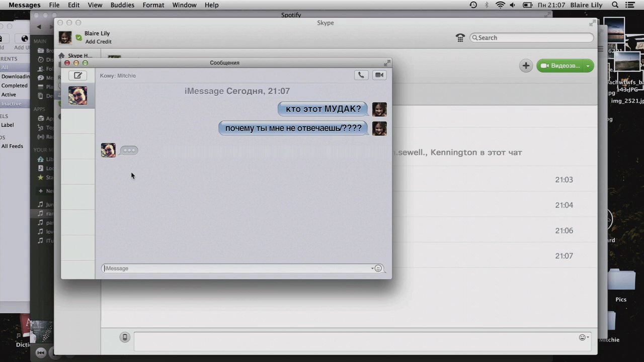This screenshot has width=644, height=362.
Task: Expand the green video call dropdown arrow
Action: (588, 66)
